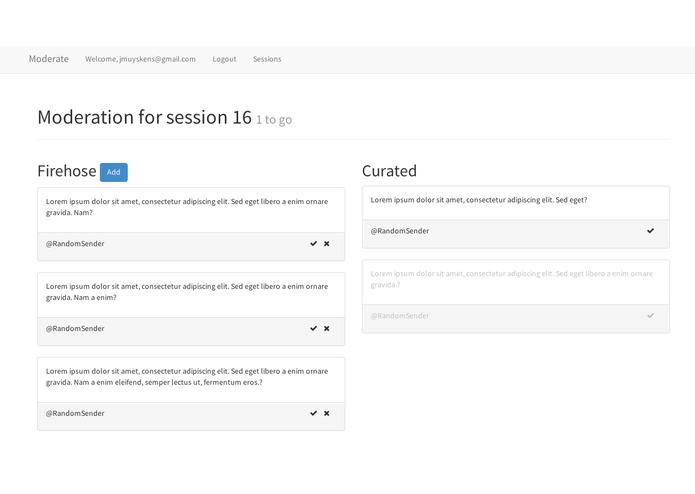The height and width of the screenshot is (494, 695).
Task: Approve the question ending 'fermentum eros.?'
Action: tap(313, 413)
